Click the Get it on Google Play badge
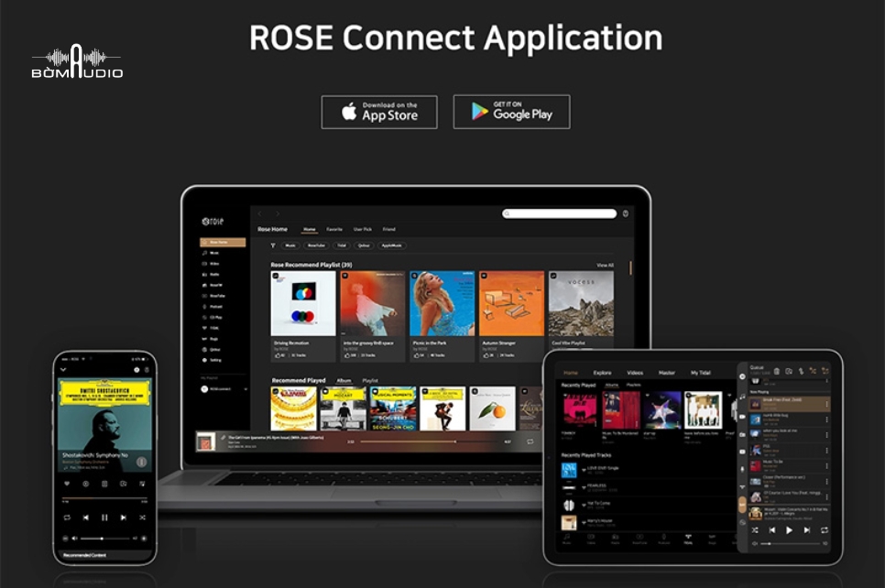Screen dimensions: 885x588 [x=511, y=112]
